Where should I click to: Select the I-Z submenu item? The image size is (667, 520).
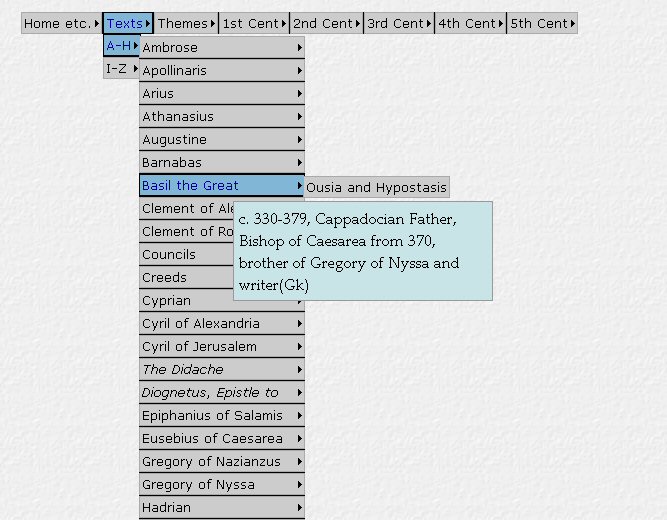tap(121, 69)
